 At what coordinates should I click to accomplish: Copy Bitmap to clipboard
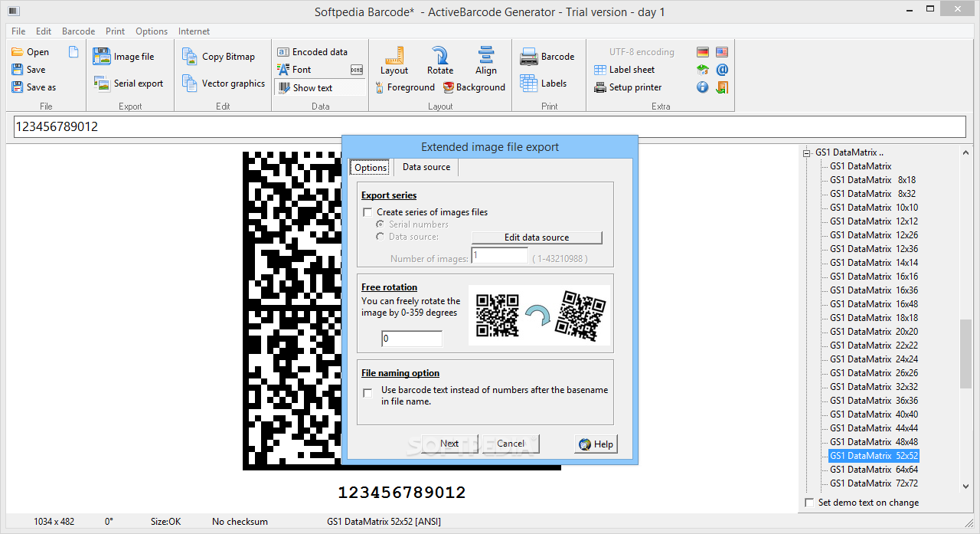218,57
